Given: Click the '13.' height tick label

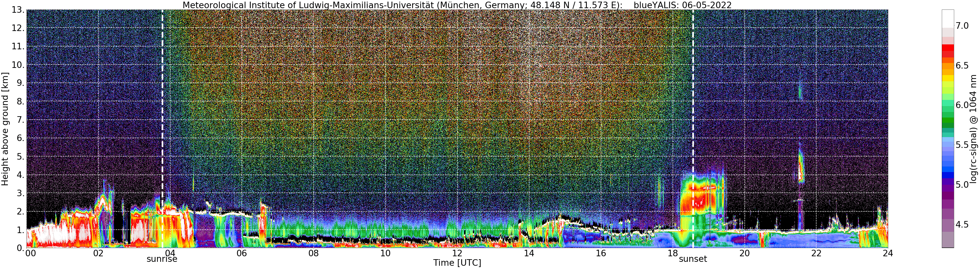Looking at the screenshot, I should (x=18, y=10).
